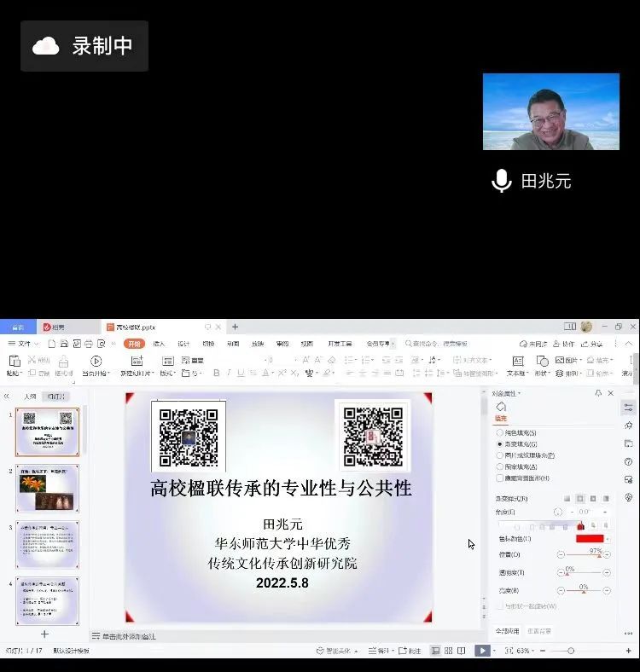
Task: Open the 设计 (Design) ribbon tab
Action: coord(183,344)
